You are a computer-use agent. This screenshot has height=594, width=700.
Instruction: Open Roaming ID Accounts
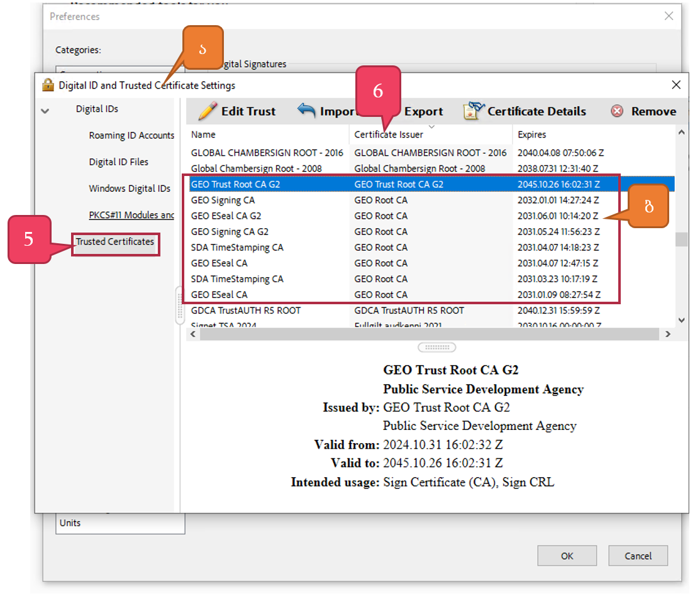(x=131, y=135)
